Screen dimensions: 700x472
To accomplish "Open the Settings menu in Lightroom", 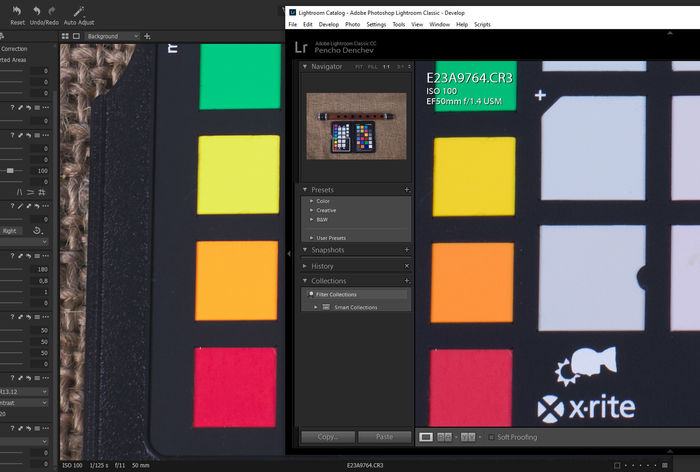I will coord(376,23).
